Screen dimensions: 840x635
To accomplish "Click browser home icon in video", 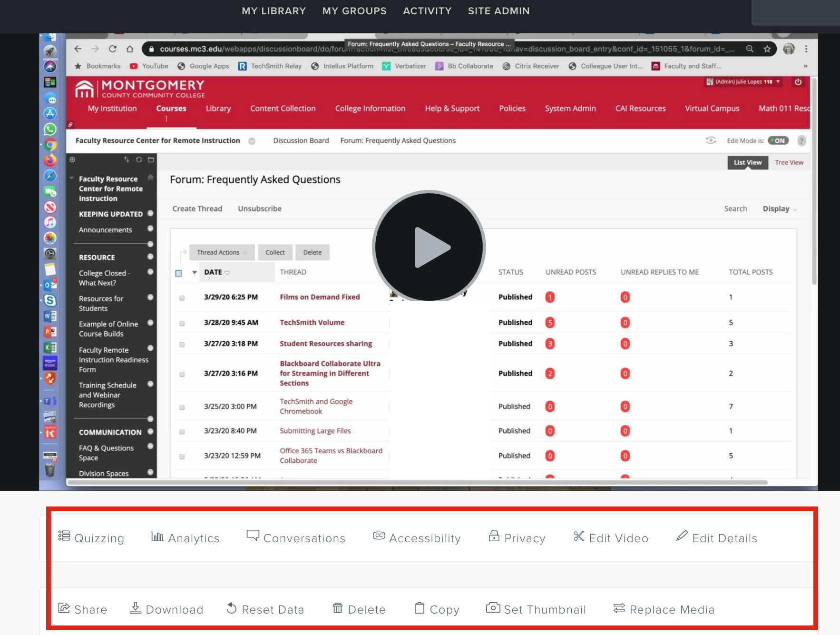I will 130,49.
